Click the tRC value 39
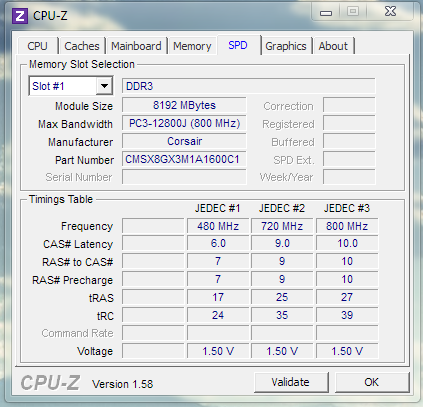Viewport: 423px width, 407px height. tap(347, 315)
